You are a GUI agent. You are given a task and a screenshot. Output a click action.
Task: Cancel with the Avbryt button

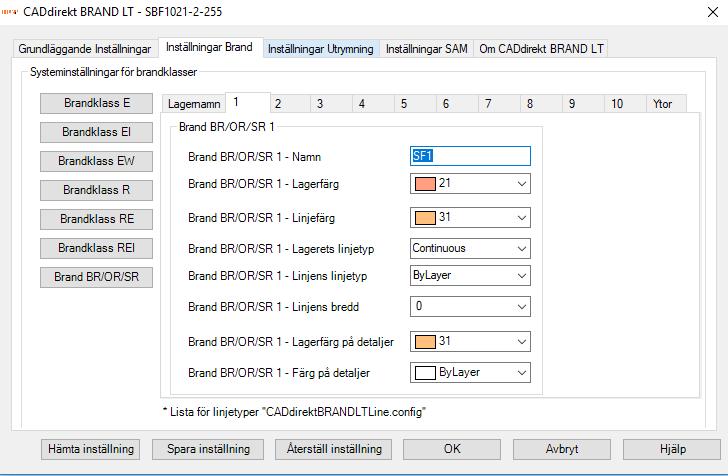pos(562,449)
